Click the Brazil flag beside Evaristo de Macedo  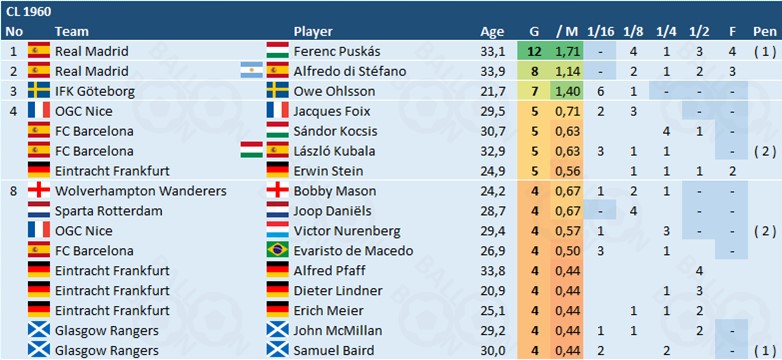(x=278, y=250)
